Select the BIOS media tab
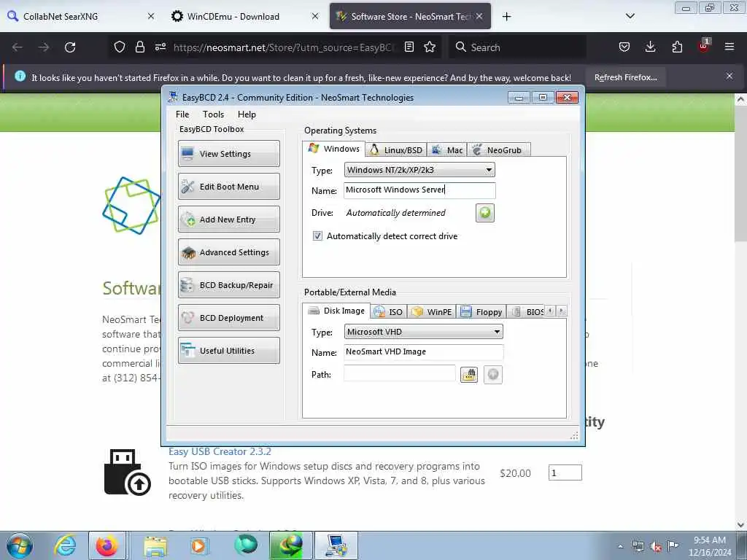The width and height of the screenshot is (747, 560). [527, 312]
